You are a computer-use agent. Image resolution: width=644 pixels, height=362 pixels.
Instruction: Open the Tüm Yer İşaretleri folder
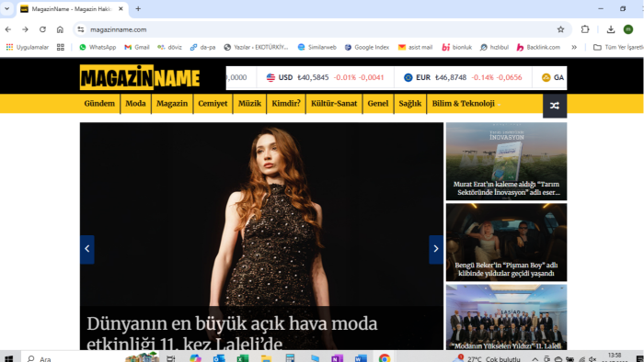coord(618,47)
